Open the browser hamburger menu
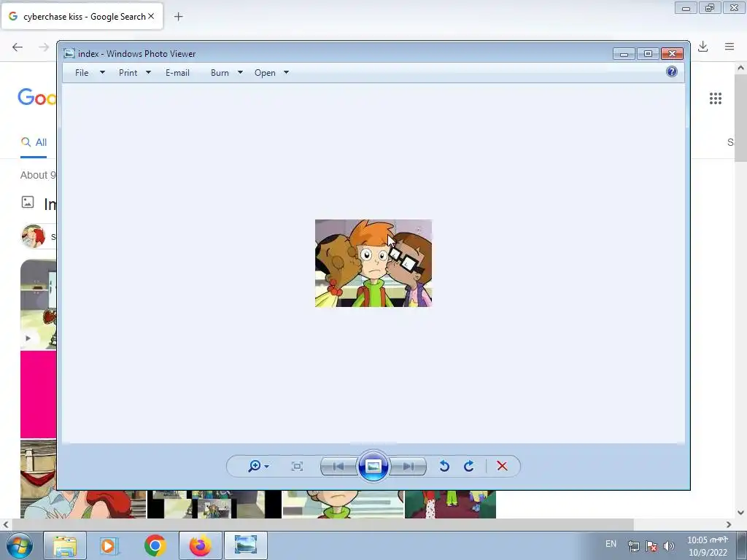747x560 pixels. point(729,46)
